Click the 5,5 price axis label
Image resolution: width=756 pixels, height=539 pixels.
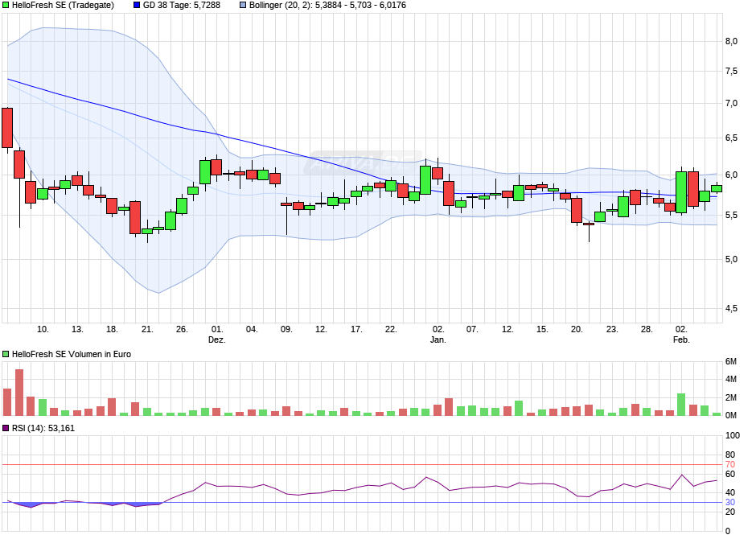coord(731,215)
